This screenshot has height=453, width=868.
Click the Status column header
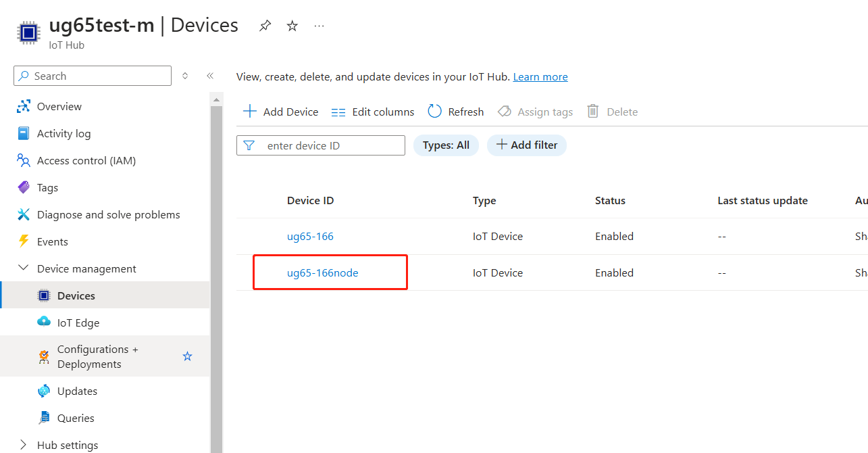pos(610,201)
